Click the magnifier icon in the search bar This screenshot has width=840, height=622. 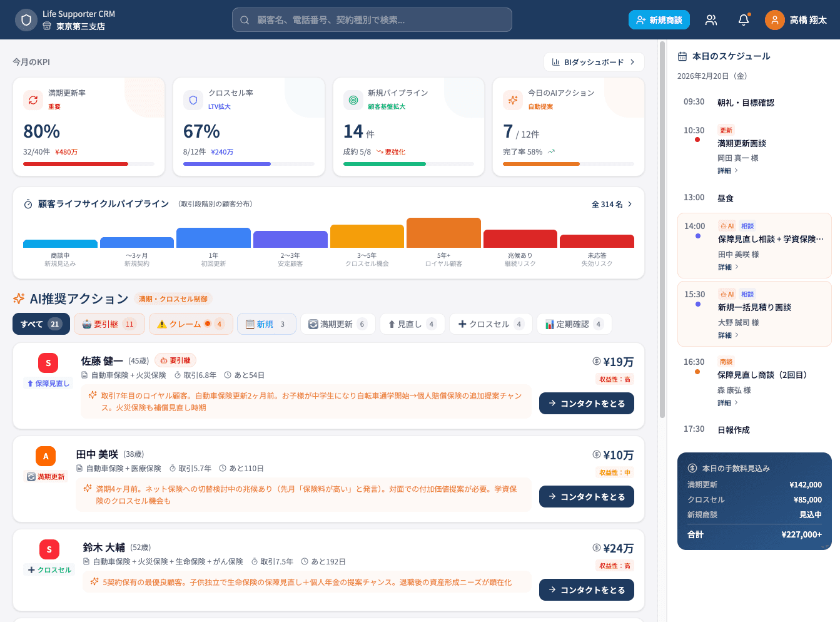click(x=244, y=19)
